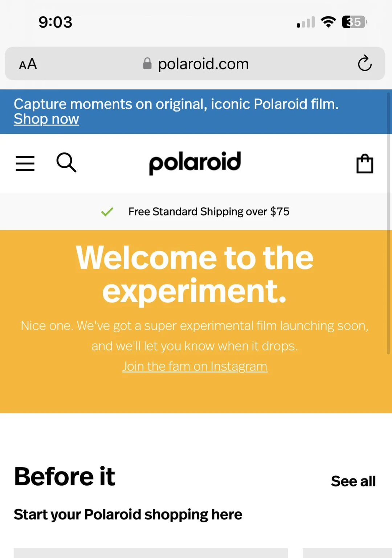Tap the Capture moments banner text
392x558 pixels.
click(176, 104)
